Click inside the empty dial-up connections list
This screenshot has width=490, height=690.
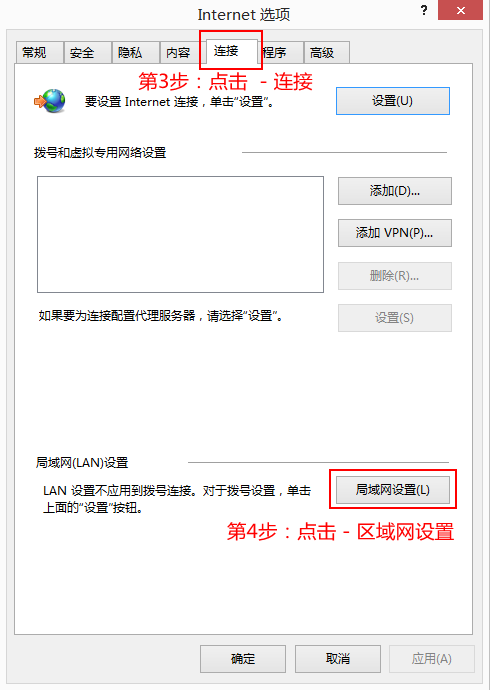pyautogui.click(x=180, y=235)
